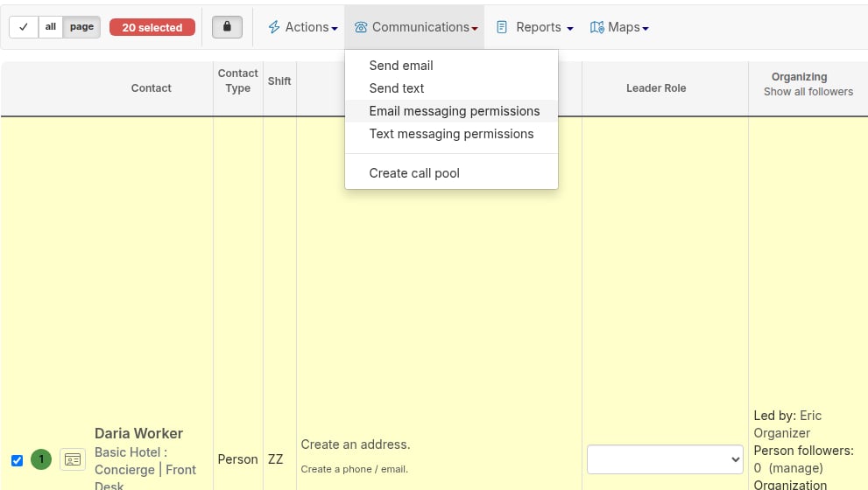
Task: Select current page with 'page' button
Action: tap(82, 27)
